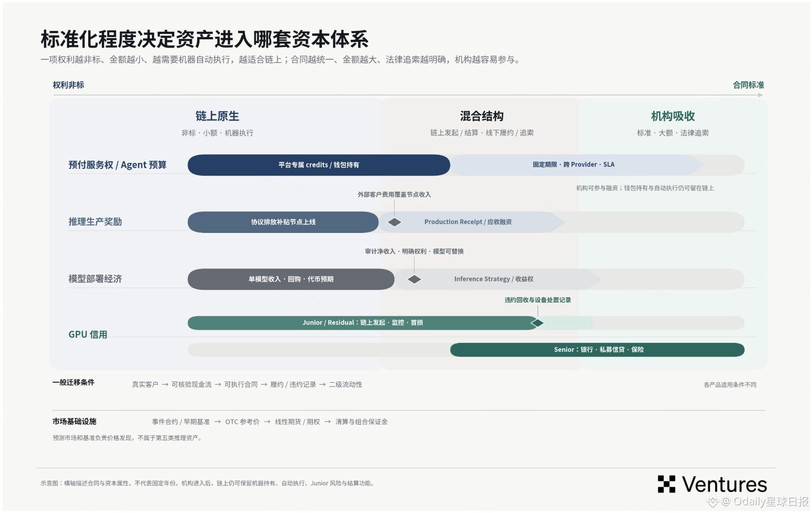Click the 二级流动性 step

coord(345,385)
